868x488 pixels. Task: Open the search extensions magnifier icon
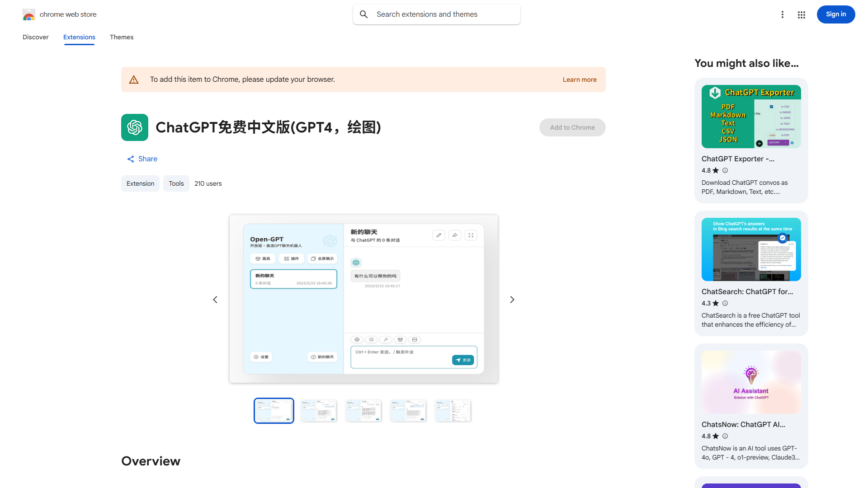click(x=364, y=14)
